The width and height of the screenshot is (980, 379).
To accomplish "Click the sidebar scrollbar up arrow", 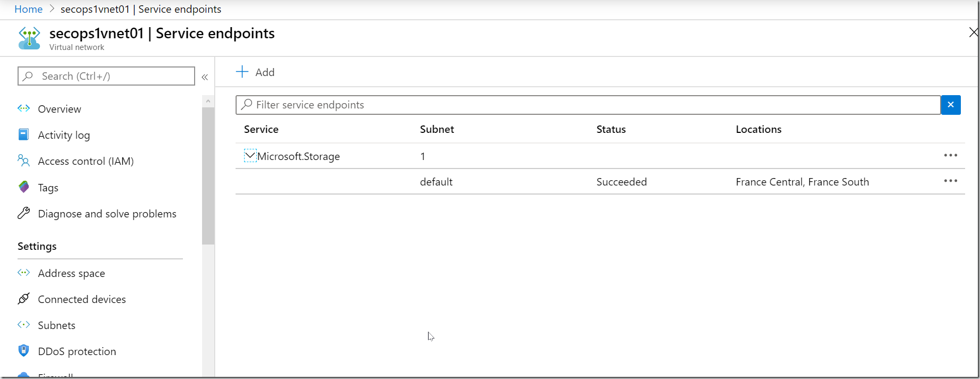I will pos(208,101).
